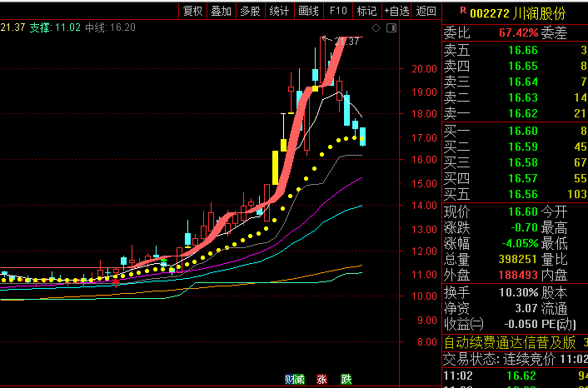
Task: Click the 委差 label in quote panel
Action: 554,33
